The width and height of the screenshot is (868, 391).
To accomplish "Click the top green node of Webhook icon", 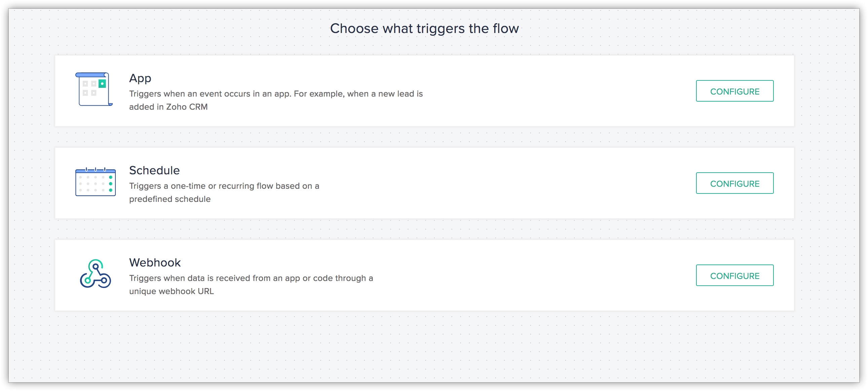I will tap(96, 266).
